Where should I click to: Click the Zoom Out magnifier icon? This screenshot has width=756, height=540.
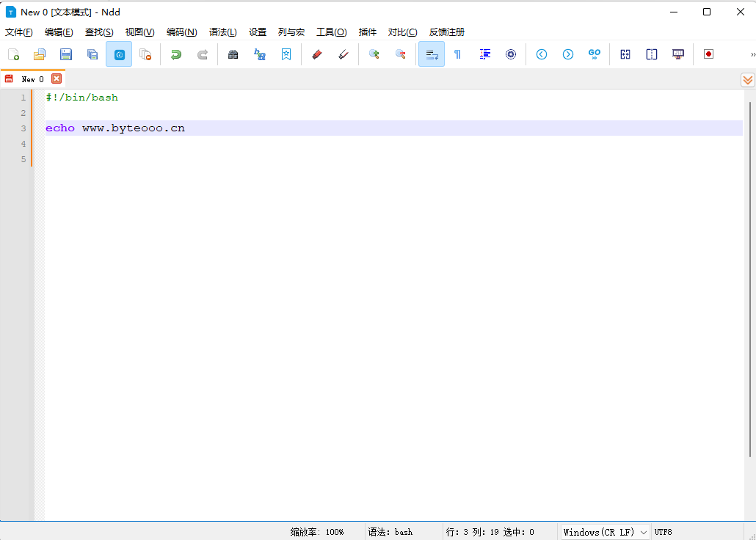[401, 54]
